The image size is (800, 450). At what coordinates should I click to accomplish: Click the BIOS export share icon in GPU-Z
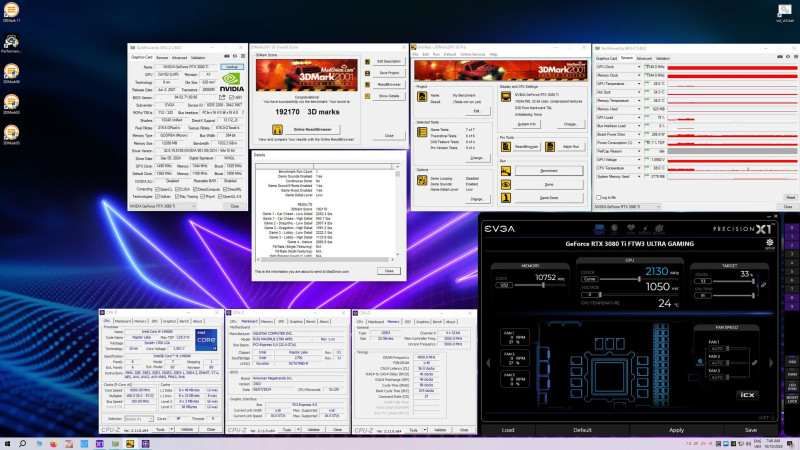[222, 97]
